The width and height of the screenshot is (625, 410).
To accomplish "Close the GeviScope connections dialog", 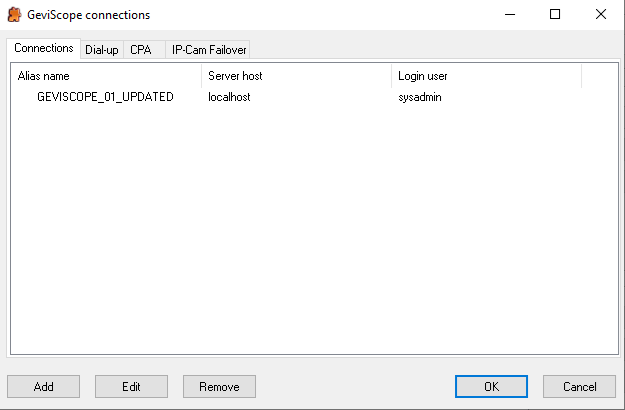I will 601,15.
